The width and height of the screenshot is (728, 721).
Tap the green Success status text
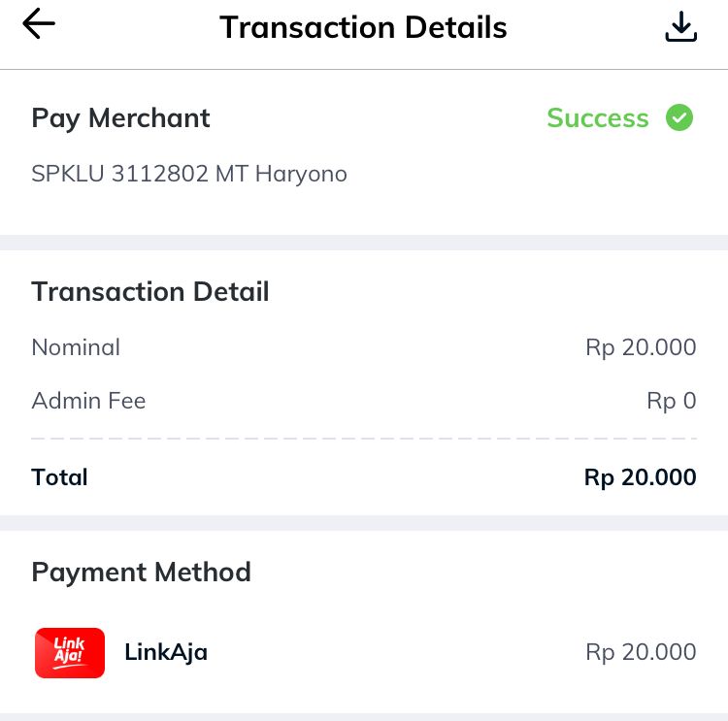tap(597, 118)
